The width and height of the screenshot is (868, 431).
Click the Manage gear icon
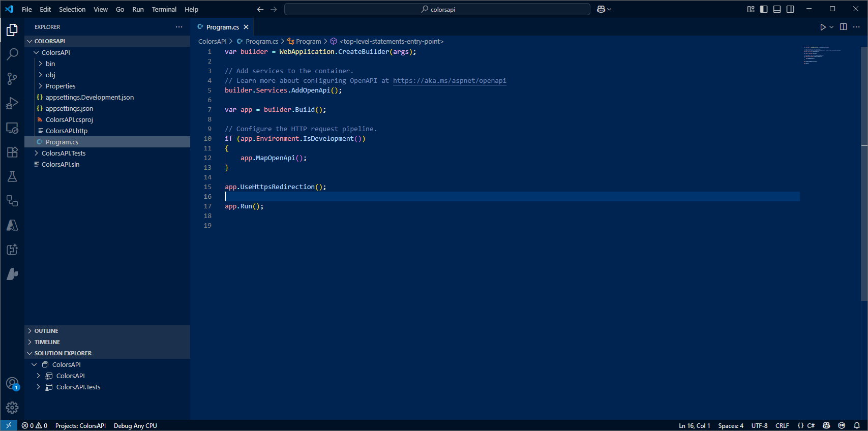tap(12, 408)
